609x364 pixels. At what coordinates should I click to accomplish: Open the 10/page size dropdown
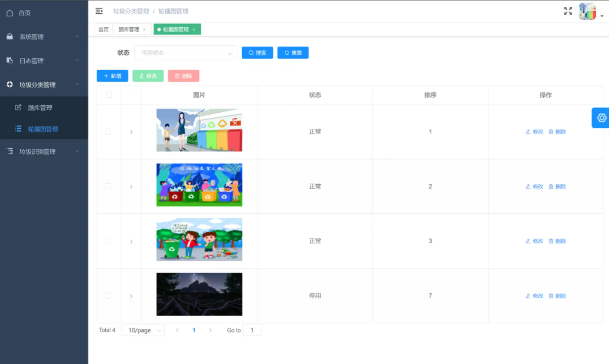(143, 330)
